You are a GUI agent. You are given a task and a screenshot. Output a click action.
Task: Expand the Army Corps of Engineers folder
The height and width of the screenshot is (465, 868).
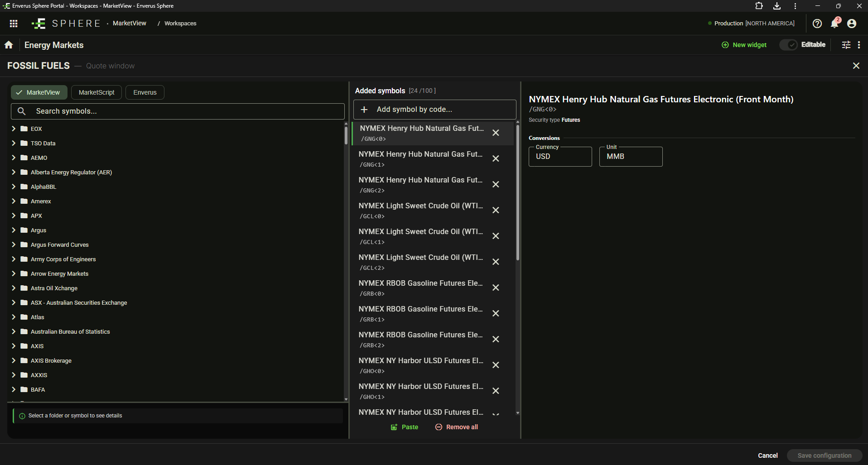click(x=14, y=259)
